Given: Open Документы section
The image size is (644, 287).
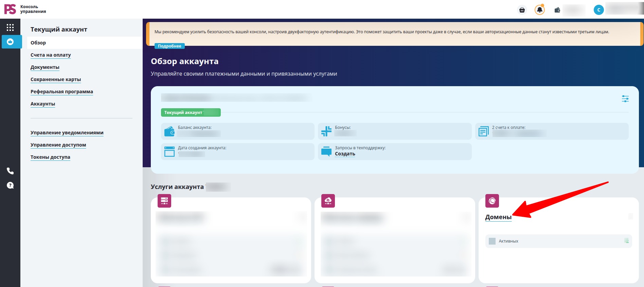Looking at the screenshot, I should pos(45,67).
